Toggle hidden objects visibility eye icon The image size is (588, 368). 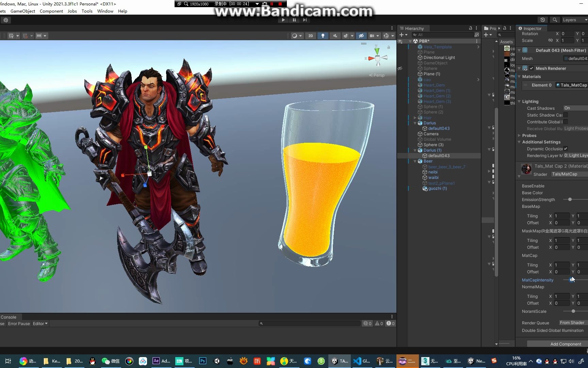pos(361,36)
